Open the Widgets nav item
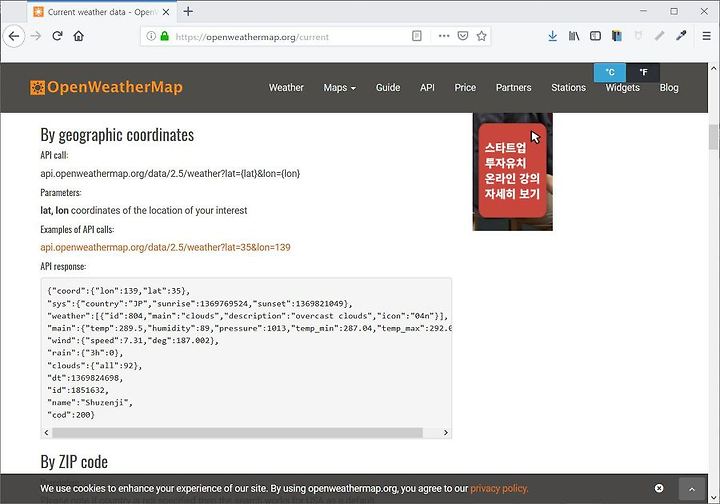The height and width of the screenshot is (504, 720). [x=622, y=88]
